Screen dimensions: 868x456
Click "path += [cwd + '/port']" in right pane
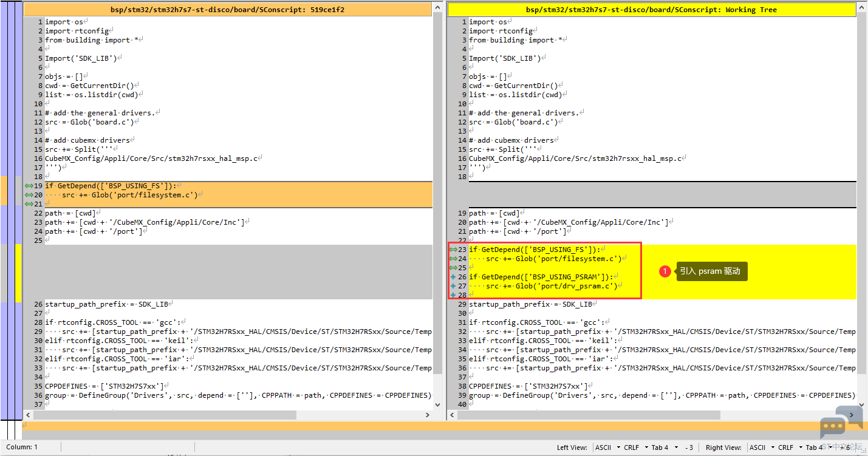pyautogui.click(x=518, y=231)
